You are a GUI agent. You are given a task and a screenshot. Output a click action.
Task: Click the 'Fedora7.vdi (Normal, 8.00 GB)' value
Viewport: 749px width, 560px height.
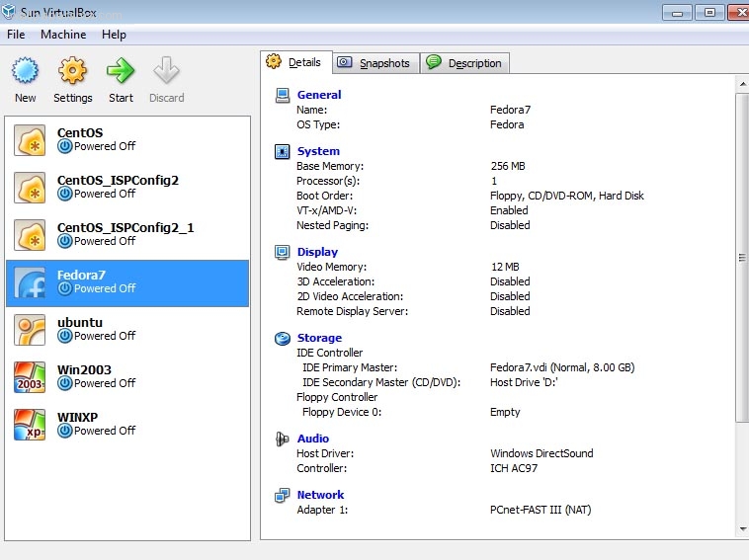click(x=562, y=367)
